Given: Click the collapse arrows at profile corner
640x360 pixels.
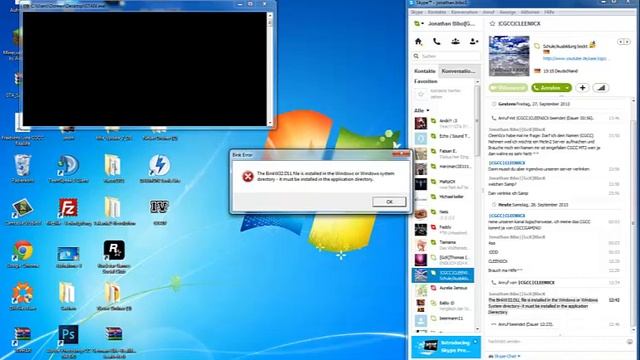Looking at the screenshot, I should tap(623, 42).
